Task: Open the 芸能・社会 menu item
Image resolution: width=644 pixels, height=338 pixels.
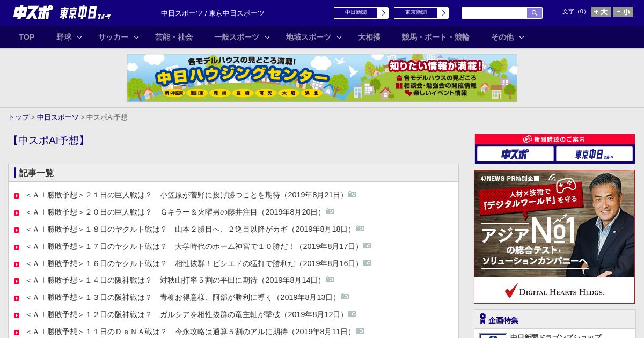Action: click(x=174, y=37)
